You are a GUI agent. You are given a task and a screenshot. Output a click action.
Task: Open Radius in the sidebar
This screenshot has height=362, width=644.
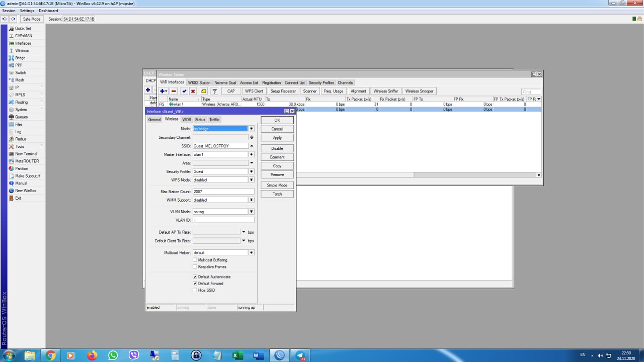pos(20,139)
